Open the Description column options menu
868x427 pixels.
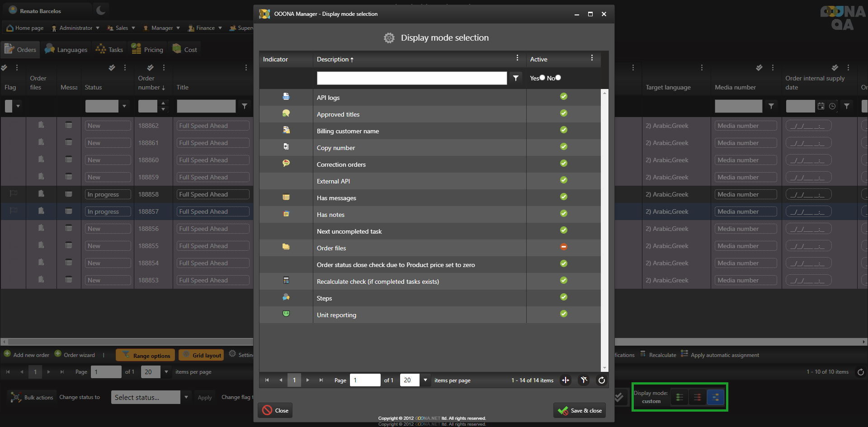pos(517,58)
